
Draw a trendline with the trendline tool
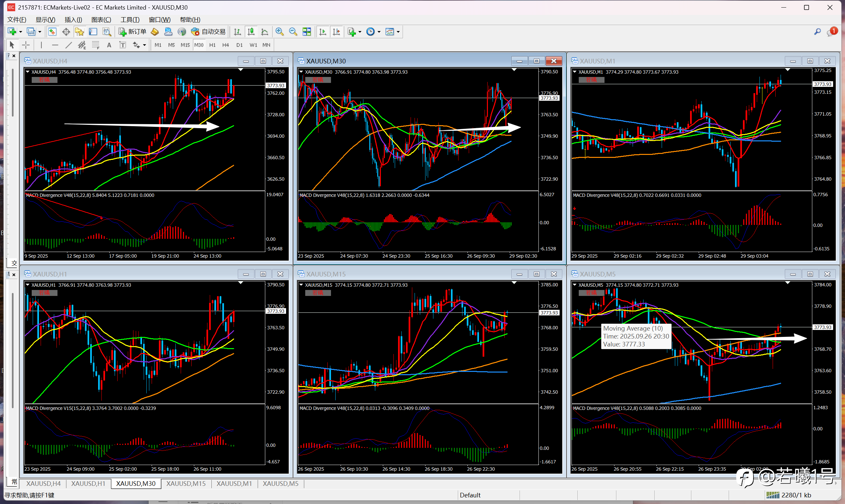[x=68, y=45]
